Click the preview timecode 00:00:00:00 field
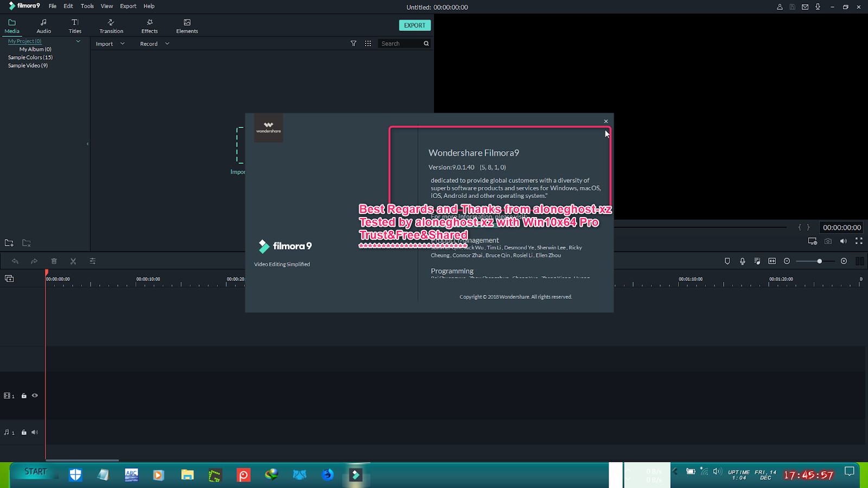Viewport: 868px width, 488px height. [842, 228]
